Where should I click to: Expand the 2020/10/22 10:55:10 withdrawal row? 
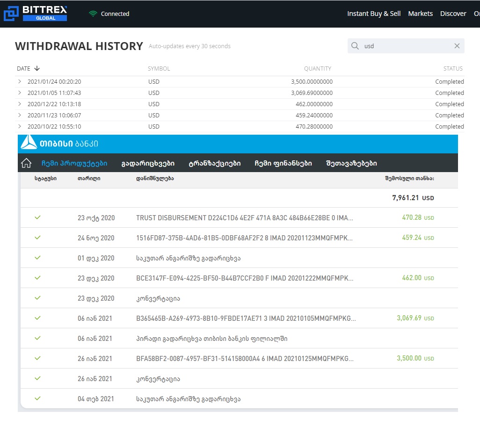[x=20, y=126]
